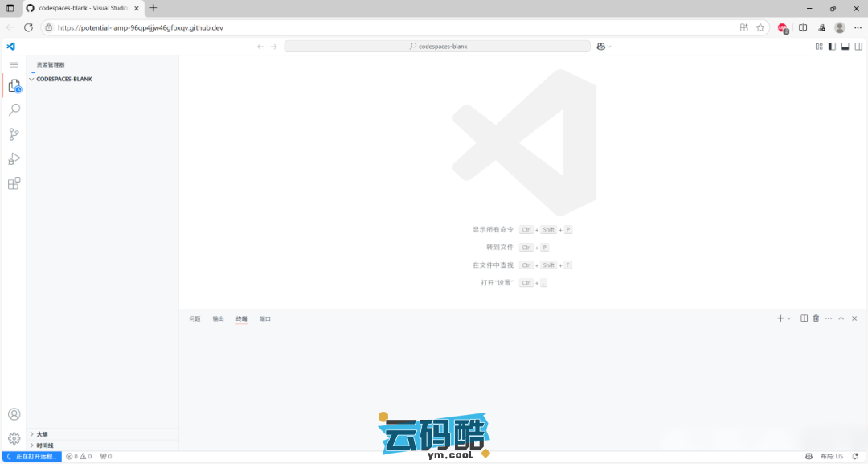Expand the 大纲 outline section
The image size is (868, 464).
click(42, 434)
